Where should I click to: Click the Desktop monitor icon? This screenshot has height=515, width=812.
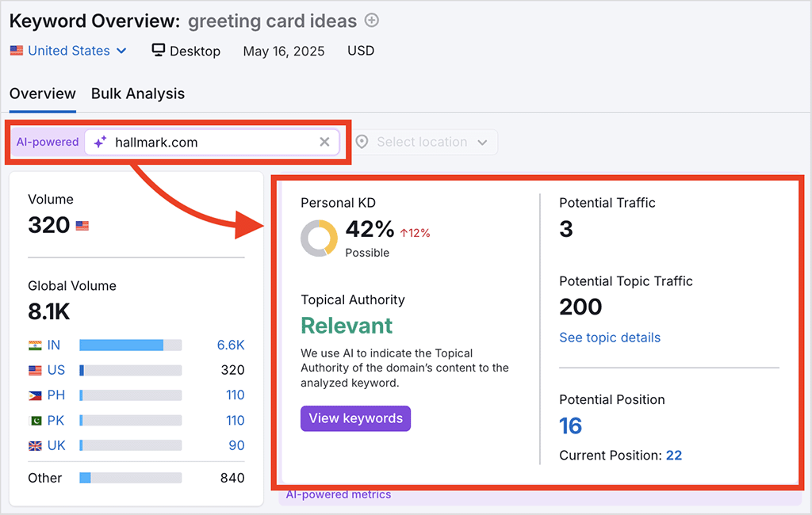[x=159, y=50]
